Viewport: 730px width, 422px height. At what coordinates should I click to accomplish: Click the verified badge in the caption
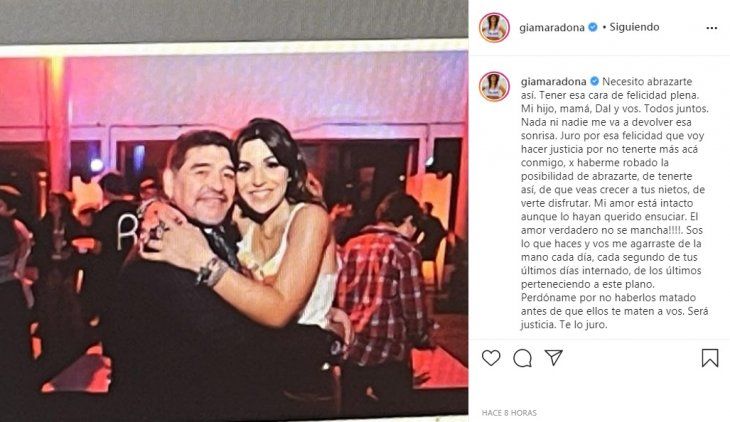point(595,82)
